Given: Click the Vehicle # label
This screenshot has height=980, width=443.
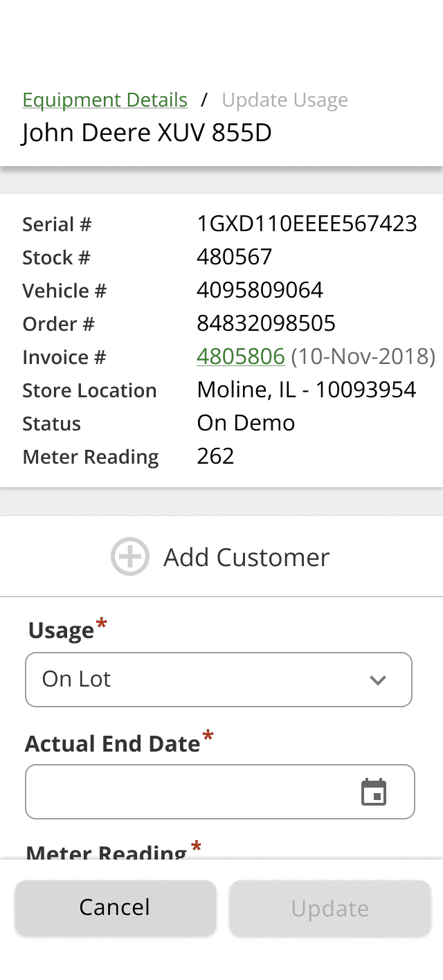Looking at the screenshot, I should tap(64, 291).
